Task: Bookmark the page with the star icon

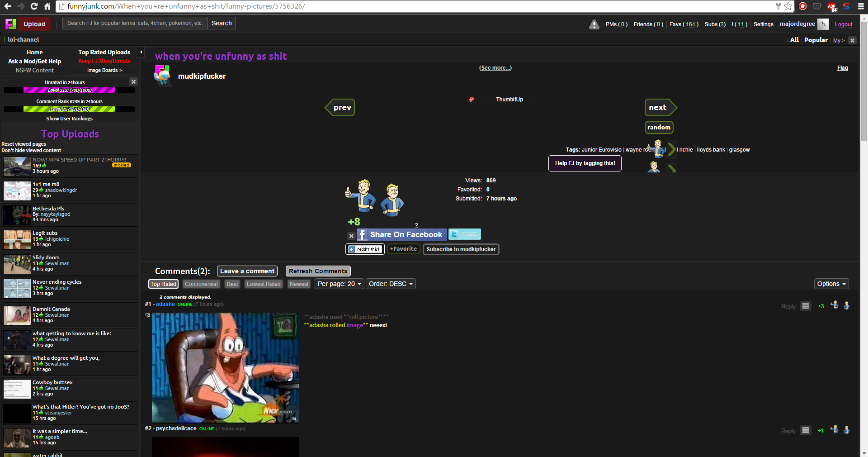Action: (x=788, y=6)
